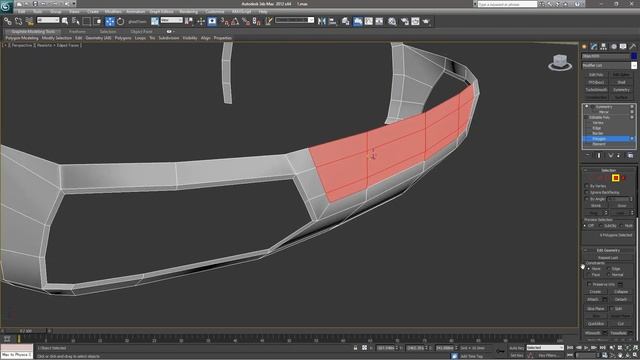Click the Grow selection button
Screen dimensions: 640x360
coord(621,206)
